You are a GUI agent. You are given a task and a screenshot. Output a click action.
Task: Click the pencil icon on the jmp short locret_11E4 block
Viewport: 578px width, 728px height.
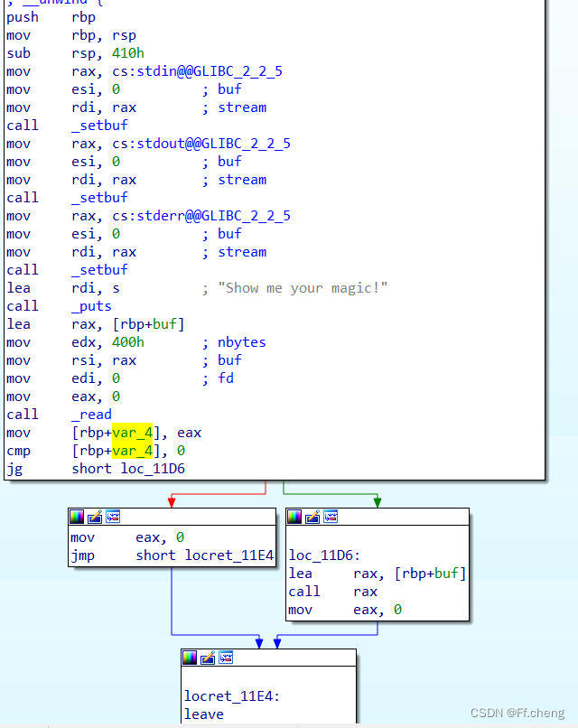coord(95,517)
